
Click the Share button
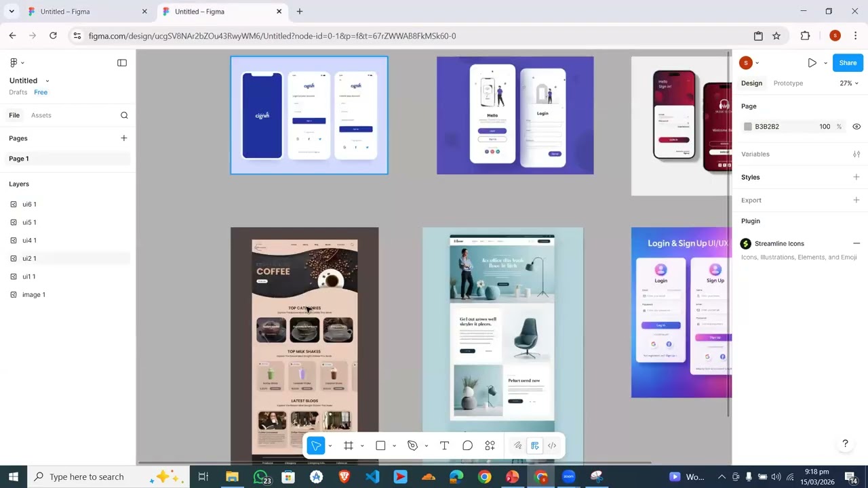pyautogui.click(x=848, y=63)
